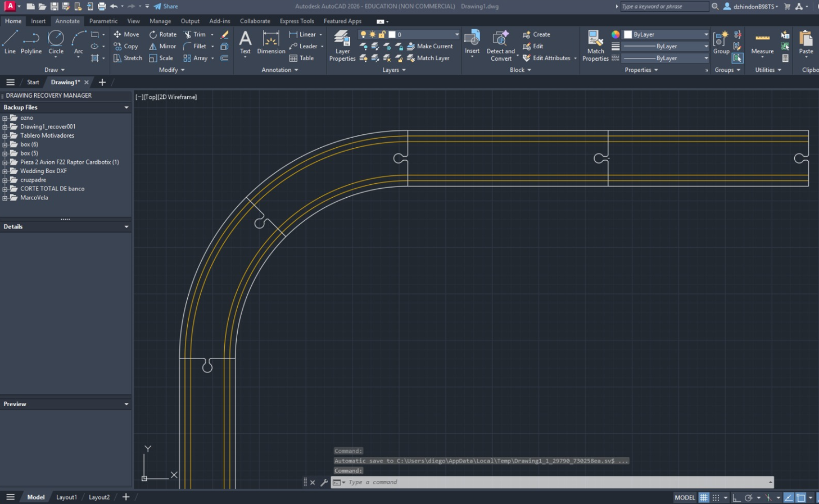This screenshot has height=504, width=819.
Task: Click the Make Current layer button
Action: point(431,46)
